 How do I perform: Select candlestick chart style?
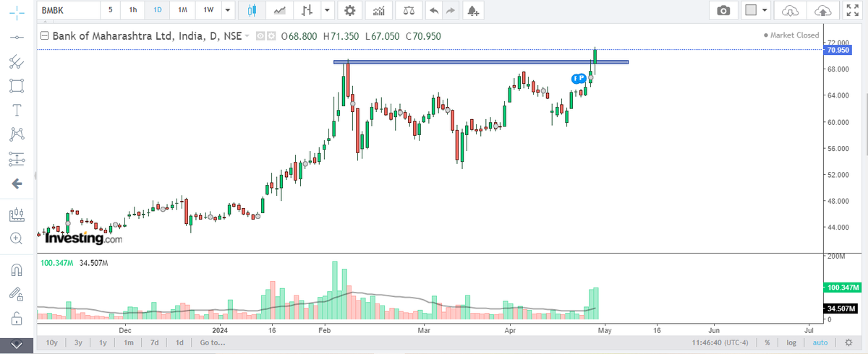click(x=252, y=10)
